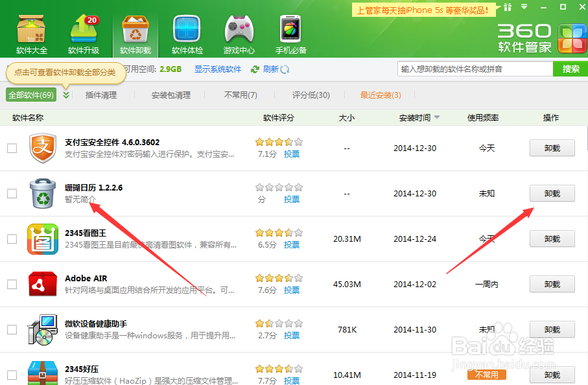Check the checkbox for 支付宝安全控件

(x=11, y=148)
